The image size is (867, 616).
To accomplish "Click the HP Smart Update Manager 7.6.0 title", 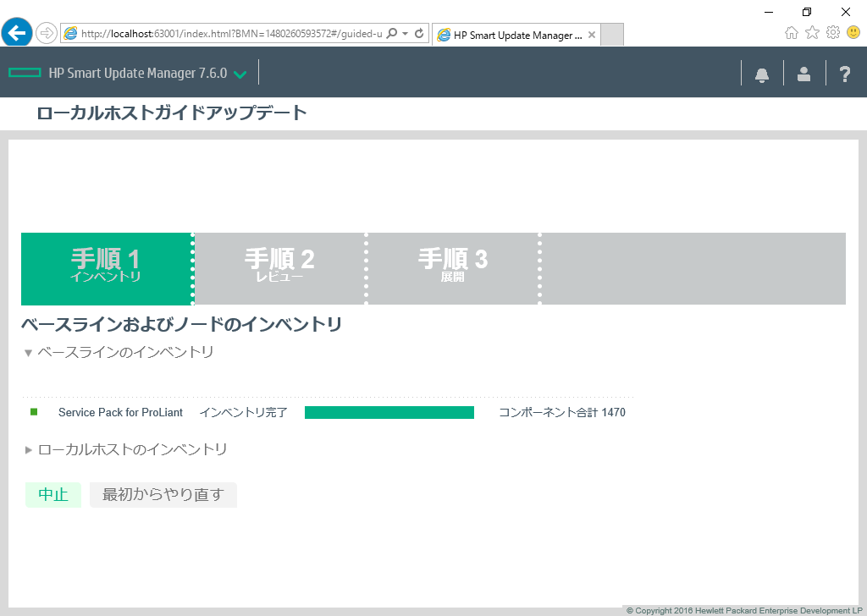I will [x=138, y=73].
